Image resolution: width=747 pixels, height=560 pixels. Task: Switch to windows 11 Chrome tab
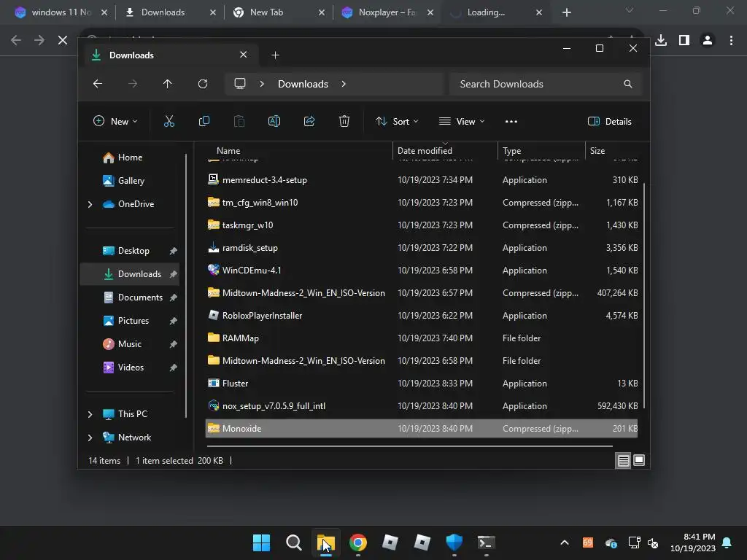[x=61, y=12]
